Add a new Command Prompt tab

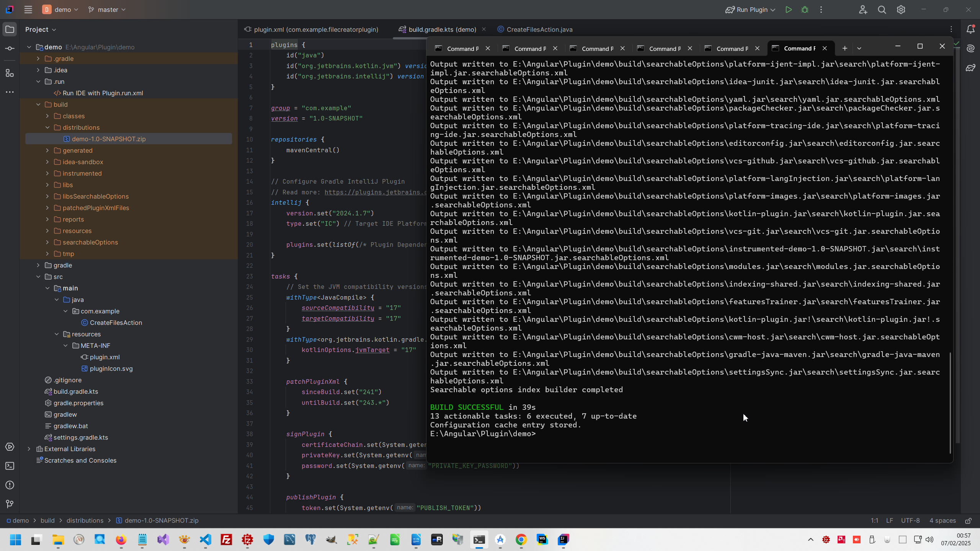[844, 48]
